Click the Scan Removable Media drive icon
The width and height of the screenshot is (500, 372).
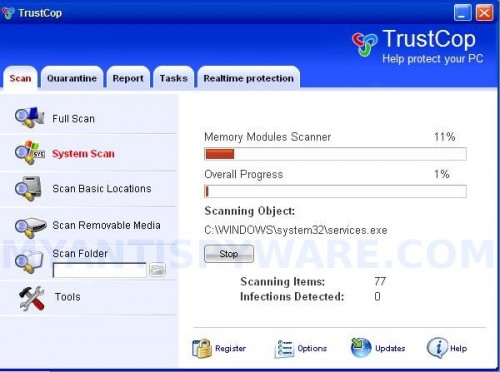click(30, 227)
